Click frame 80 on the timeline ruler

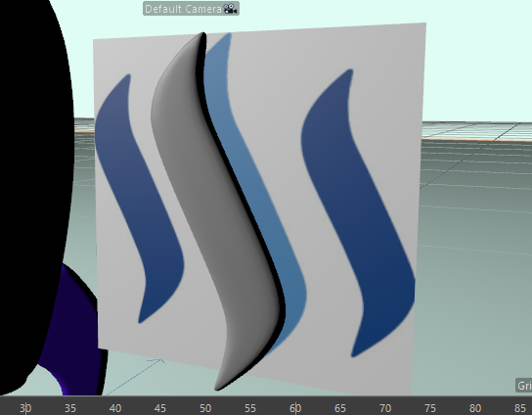[475, 408]
